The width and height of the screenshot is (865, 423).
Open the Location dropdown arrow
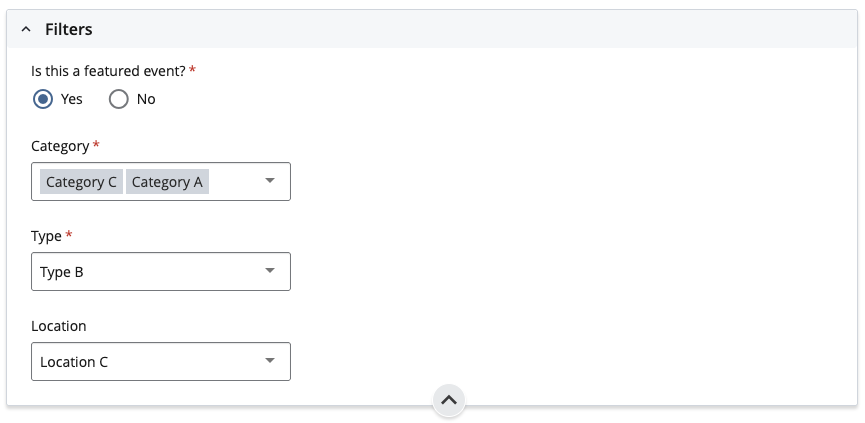tap(270, 361)
